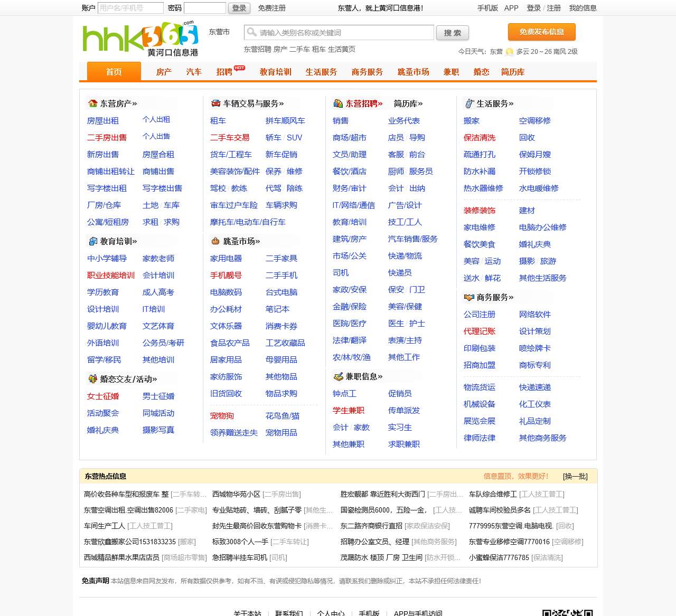The width and height of the screenshot is (676, 616).
Task: Focus the 用户名/手机号 account field
Action: click(x=130, y=8)
